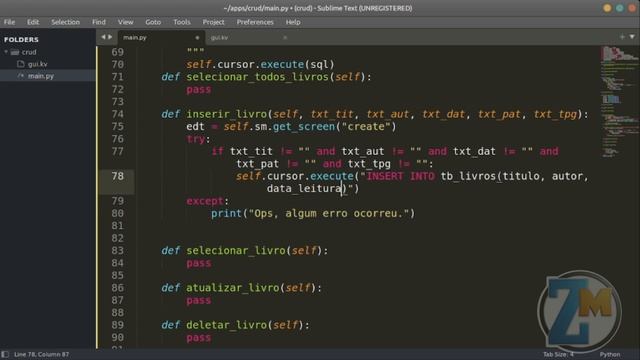Minimize window with yellow button

click(x=607, y=8)
